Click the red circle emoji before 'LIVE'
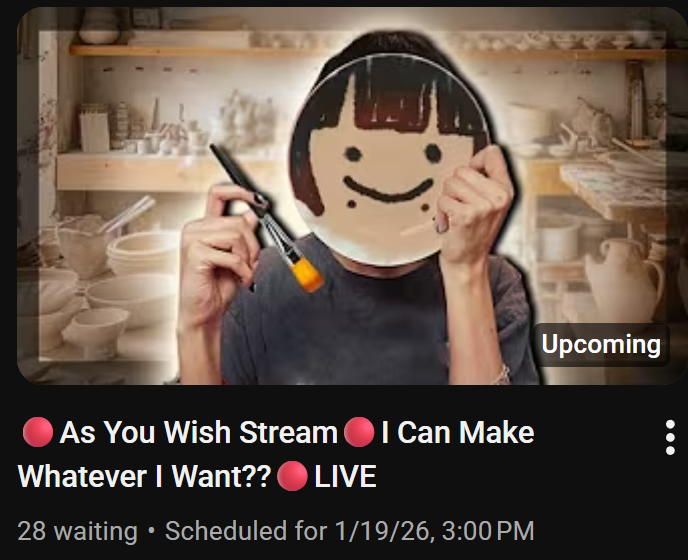 pos(292,476)
